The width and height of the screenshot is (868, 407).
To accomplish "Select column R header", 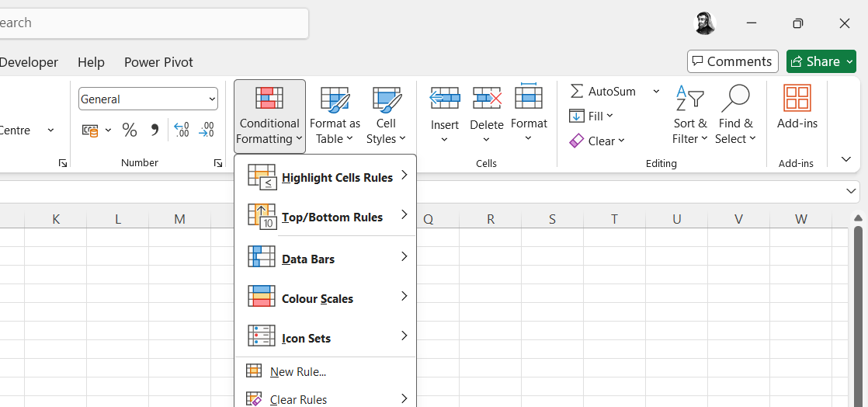I will pos(491,219).
